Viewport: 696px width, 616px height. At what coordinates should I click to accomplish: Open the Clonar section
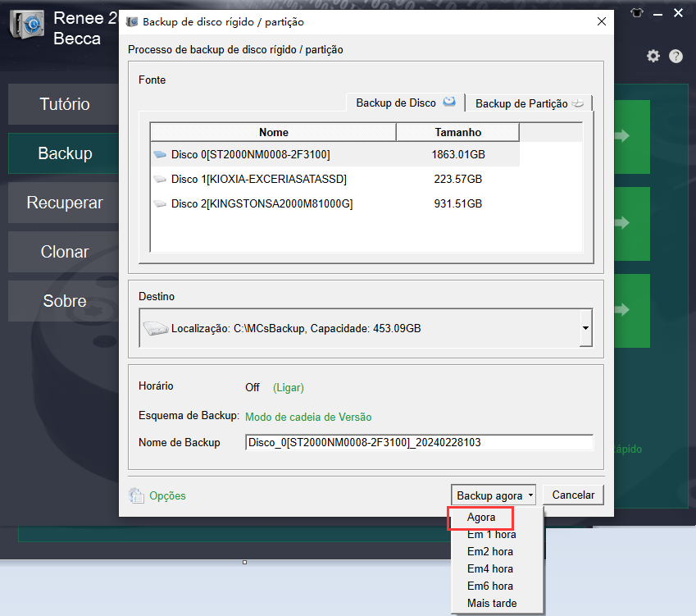tap(64, 252)
